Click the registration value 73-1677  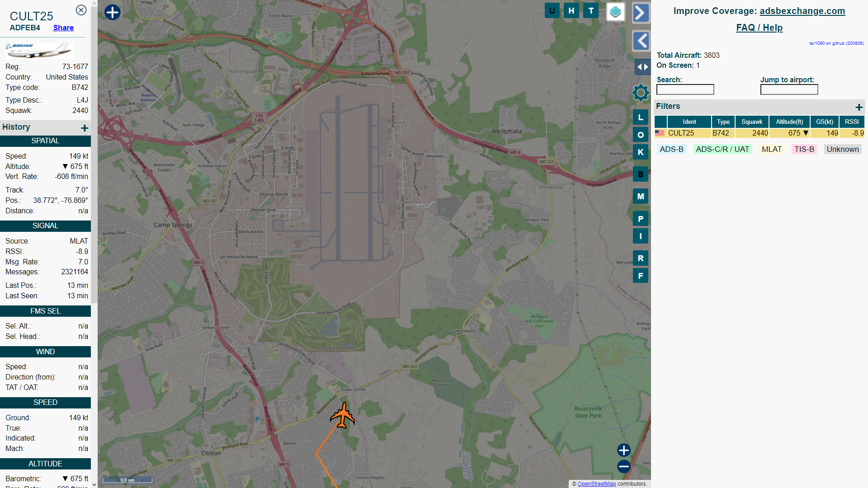coord(75,67)
